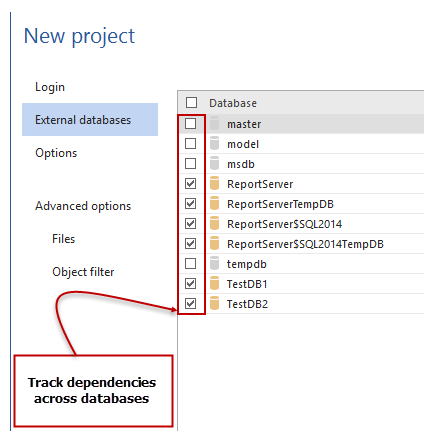The image size is (439, 441).
Task: Open the Login section
Action: (50, 87)
